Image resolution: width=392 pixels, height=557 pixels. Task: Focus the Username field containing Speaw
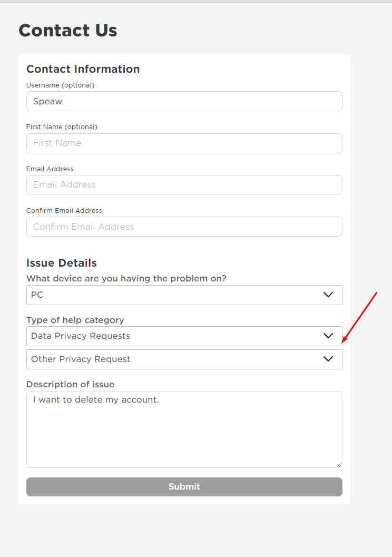[184, 101]
